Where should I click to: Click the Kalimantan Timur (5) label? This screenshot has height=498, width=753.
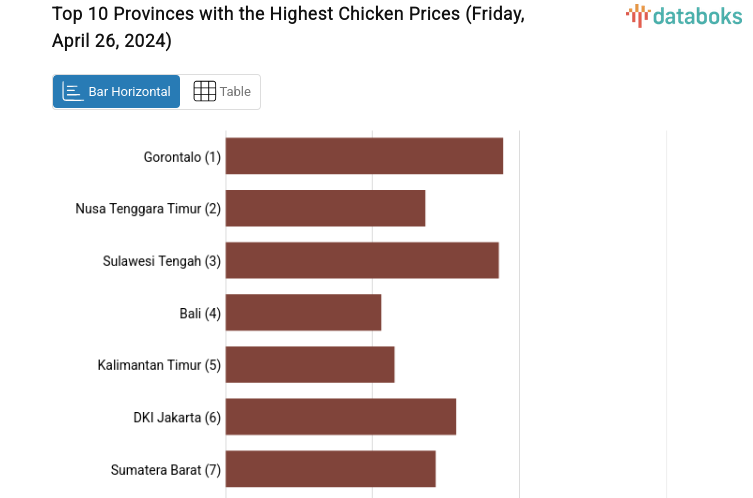pyautogui.click(x=159, y=365)
